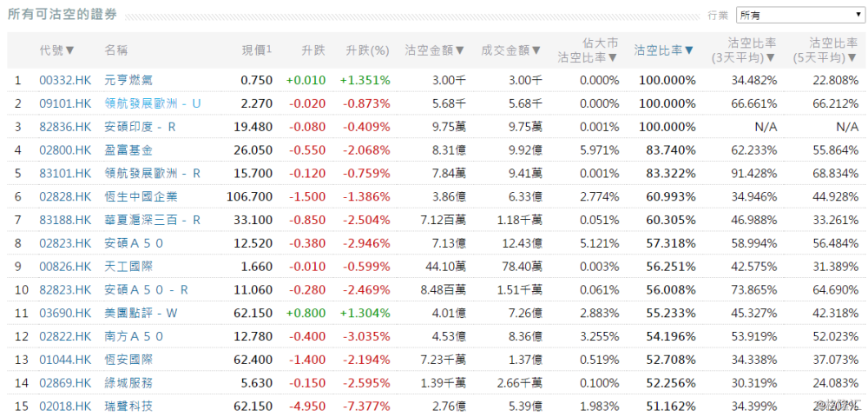Open stock code 00826.HK
Screen dimensions: 868x417
point(65,267)
